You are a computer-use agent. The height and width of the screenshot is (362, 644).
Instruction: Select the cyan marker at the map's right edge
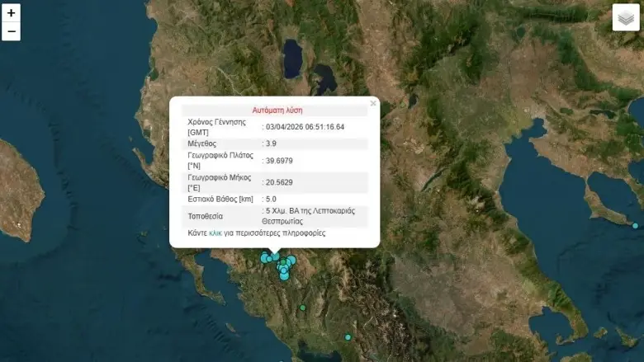tap(635, 226)
